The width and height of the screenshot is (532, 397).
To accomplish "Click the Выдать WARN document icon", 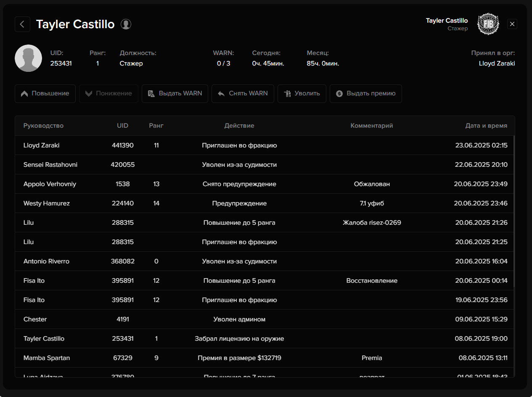I will click(x=151, y=94).
